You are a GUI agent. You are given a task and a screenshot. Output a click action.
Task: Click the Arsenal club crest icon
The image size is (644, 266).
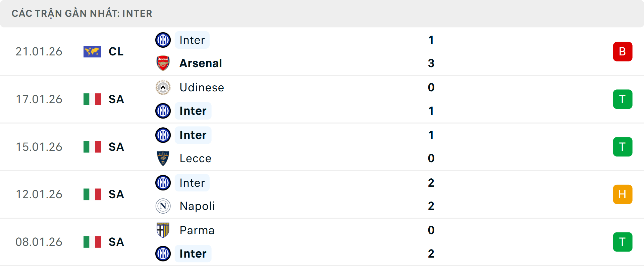pyautogui.click(x=163, y=63)
